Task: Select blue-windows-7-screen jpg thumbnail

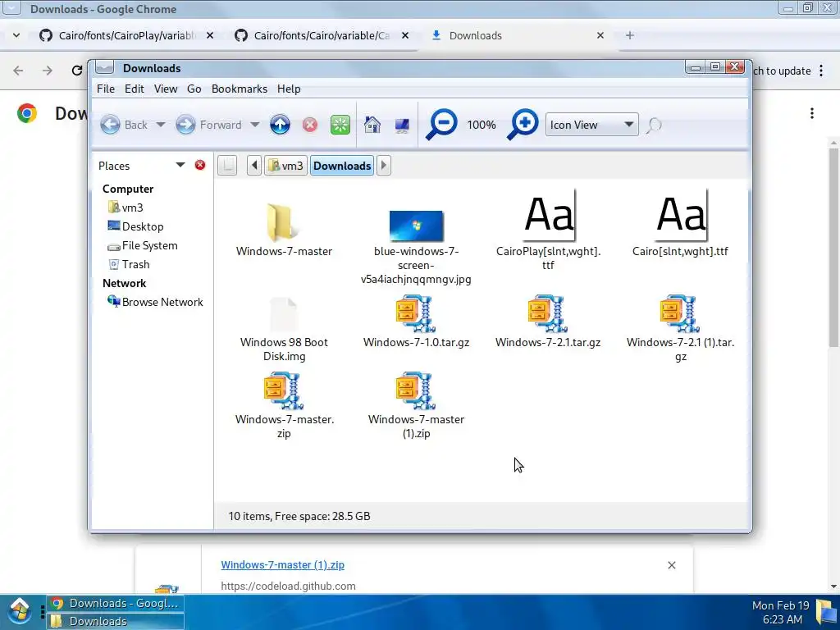Action: tap(416, 246)
